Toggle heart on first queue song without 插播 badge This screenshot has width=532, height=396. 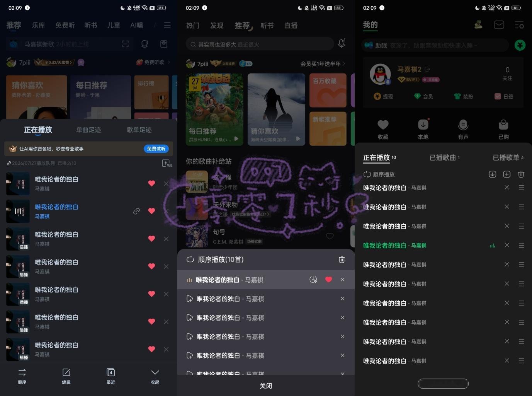tap(151, 183)
